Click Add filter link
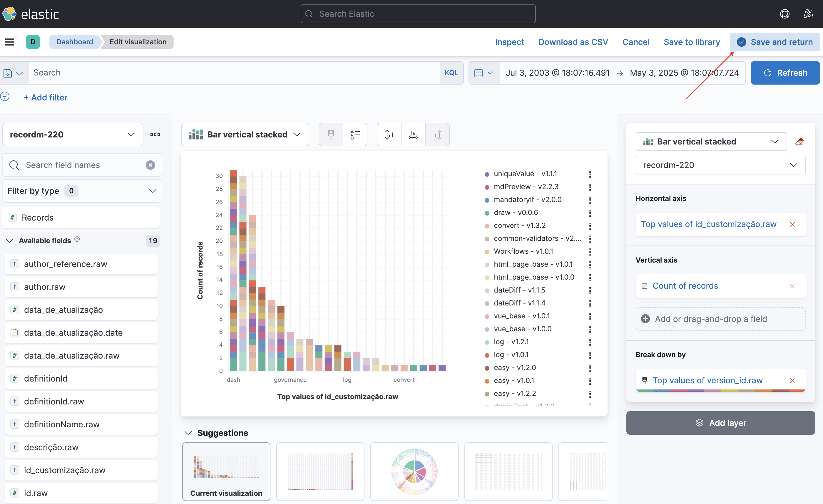The image size is (823, 504). click(46, 98)
